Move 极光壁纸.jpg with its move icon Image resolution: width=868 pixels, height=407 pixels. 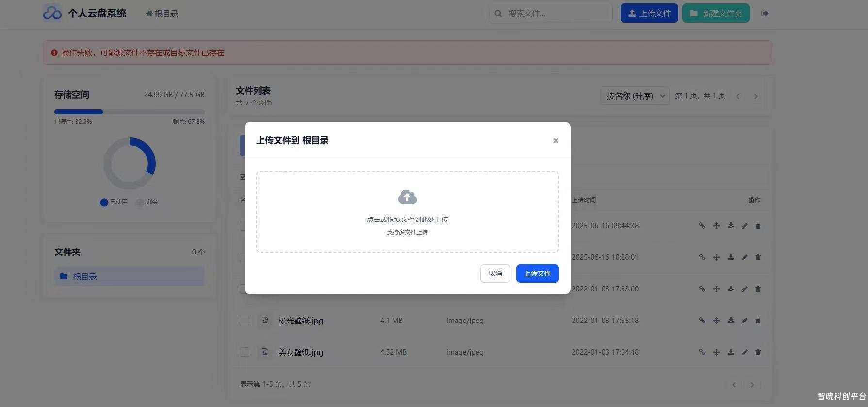click(716, 321)
